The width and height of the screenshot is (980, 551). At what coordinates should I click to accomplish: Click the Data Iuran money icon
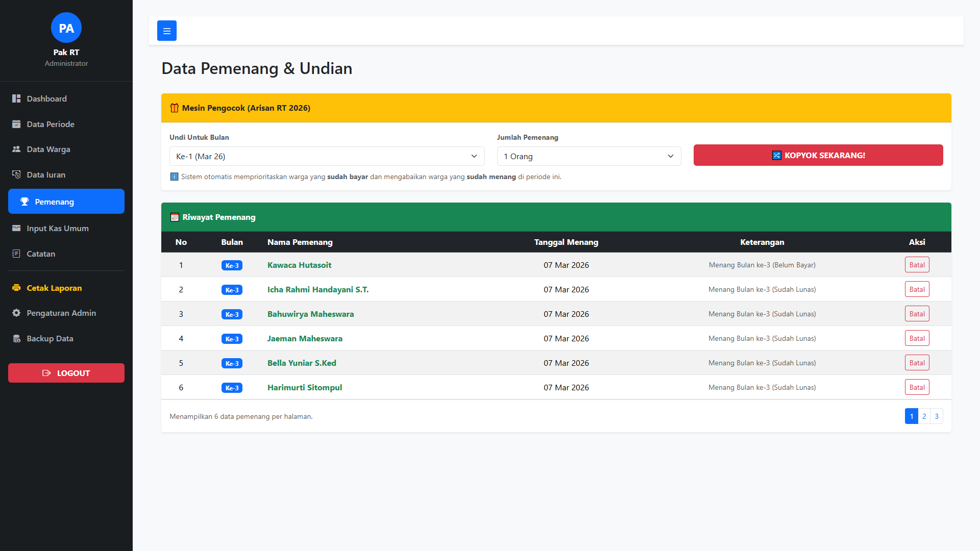click(16, 174)
